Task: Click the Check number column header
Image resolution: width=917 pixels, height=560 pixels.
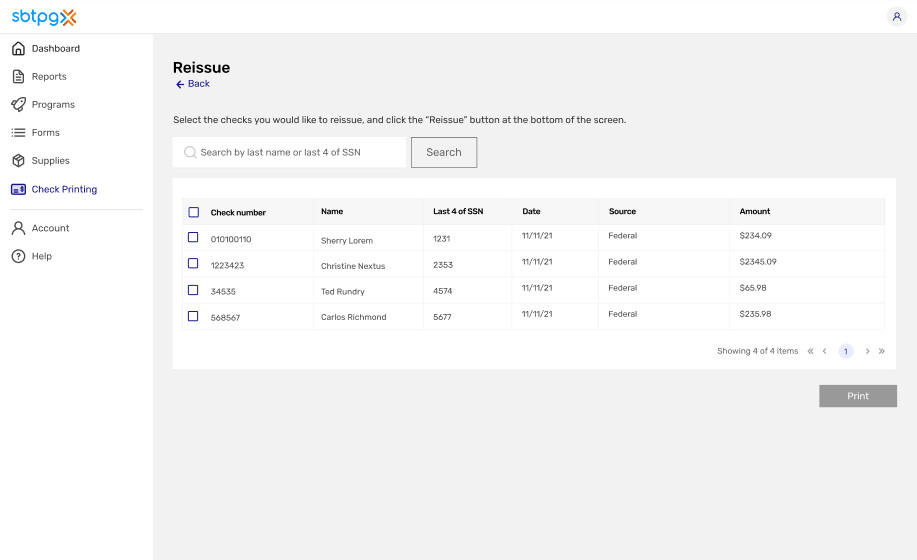Action: [238, 213]
